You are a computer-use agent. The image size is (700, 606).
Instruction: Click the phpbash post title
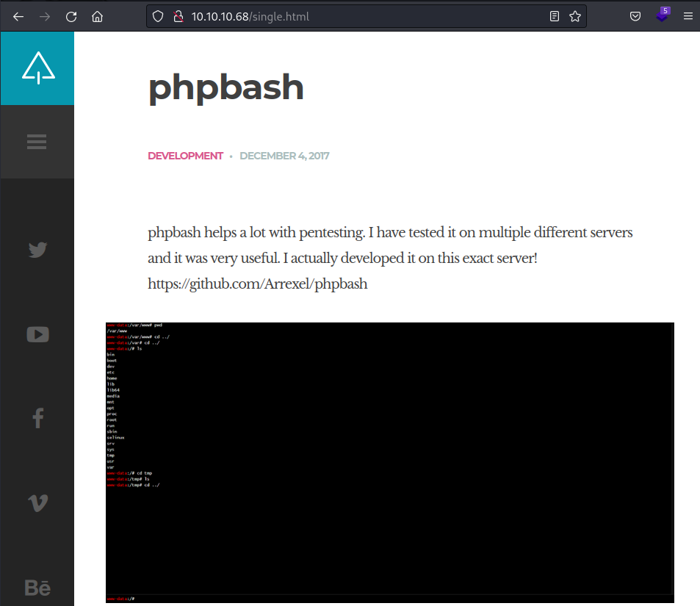pos(226,87)
